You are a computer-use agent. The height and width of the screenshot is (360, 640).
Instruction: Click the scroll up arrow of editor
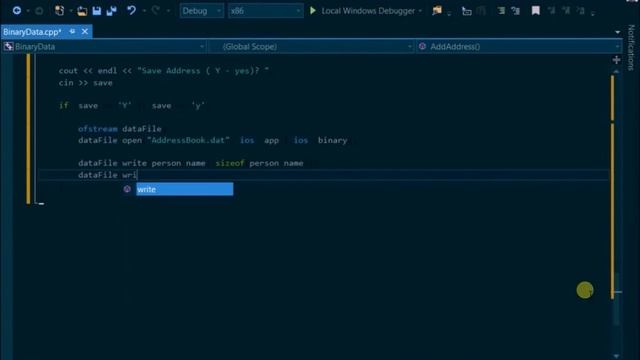pos(616,71)
